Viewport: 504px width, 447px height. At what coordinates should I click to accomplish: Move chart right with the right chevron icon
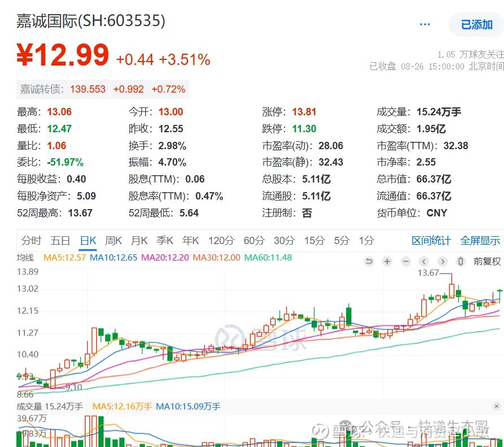click(x=442, y=262)
